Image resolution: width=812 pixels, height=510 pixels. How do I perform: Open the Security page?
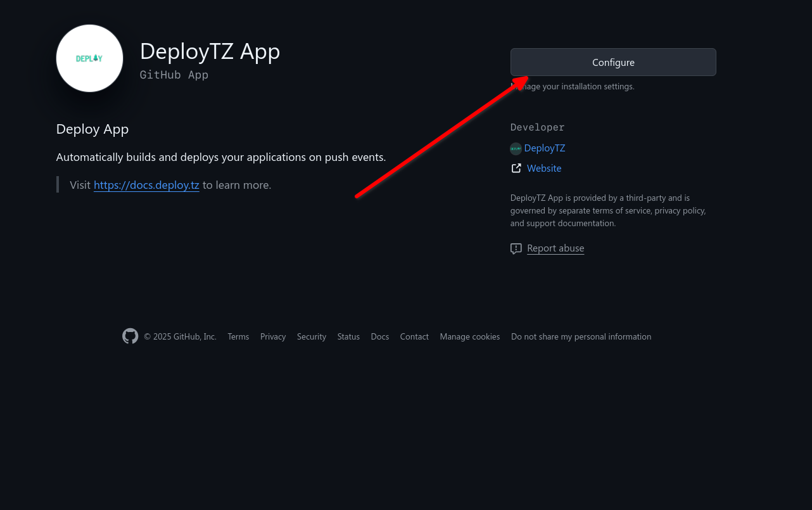click(312, 336)
